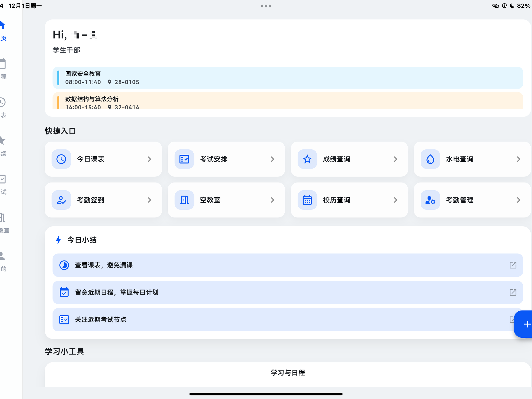Expand the 今日课表 chevron arrow
This screenshot has height=399, width=532.
tap(149, 159)
